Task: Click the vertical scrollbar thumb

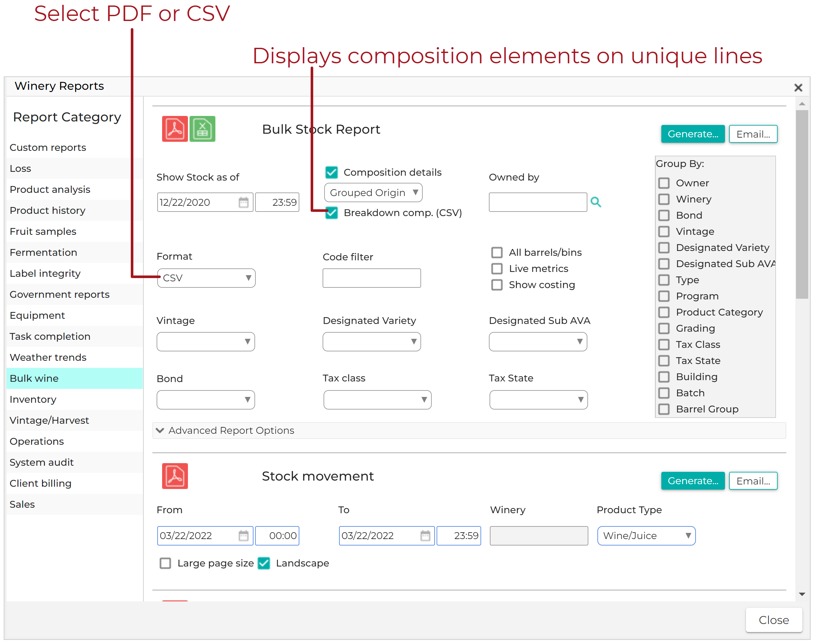Action: (803, 205)
